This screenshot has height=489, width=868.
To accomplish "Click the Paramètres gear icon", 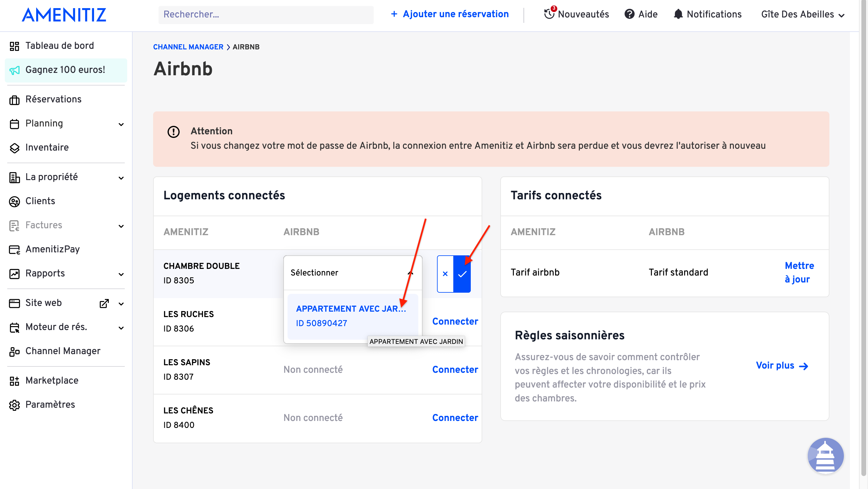I will [14, 405].
